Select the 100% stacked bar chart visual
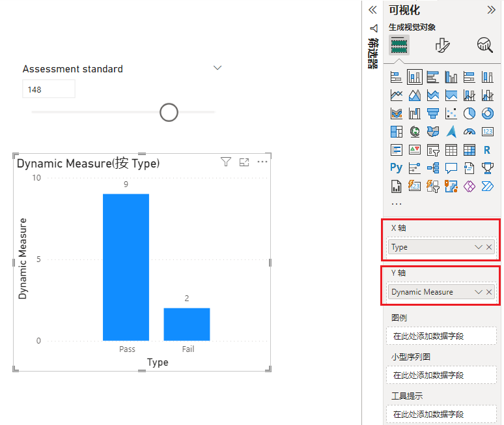 (x=469, y=77)
